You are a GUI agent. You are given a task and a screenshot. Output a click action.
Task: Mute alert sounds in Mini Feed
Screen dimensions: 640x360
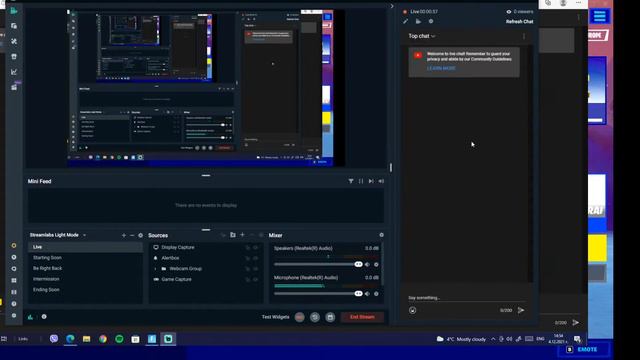coord(381,181)
